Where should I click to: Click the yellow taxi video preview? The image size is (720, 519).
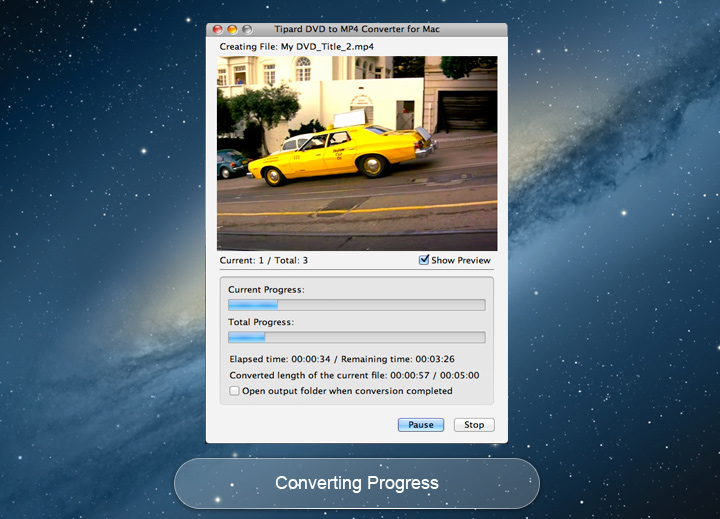coord(357,153)
